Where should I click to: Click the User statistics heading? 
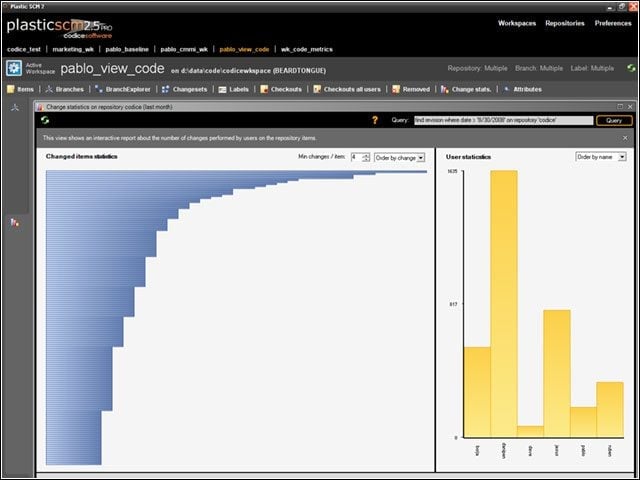coord(468,157)
